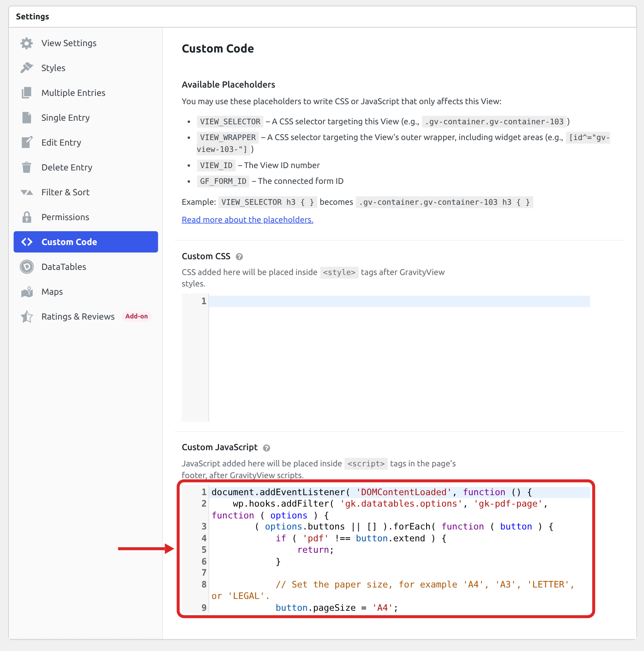Go to the Single Entry tab
Image resolution: width=644 pixels, height=651 pixels.
(86, 118)
